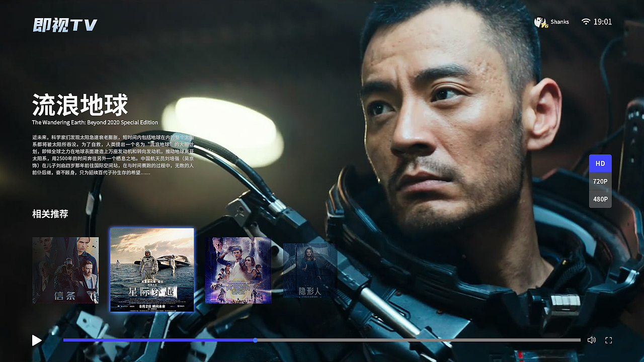Open the 星际穿越 movie poster
Screen dimensions: 644x362
(x=152, y=270)
